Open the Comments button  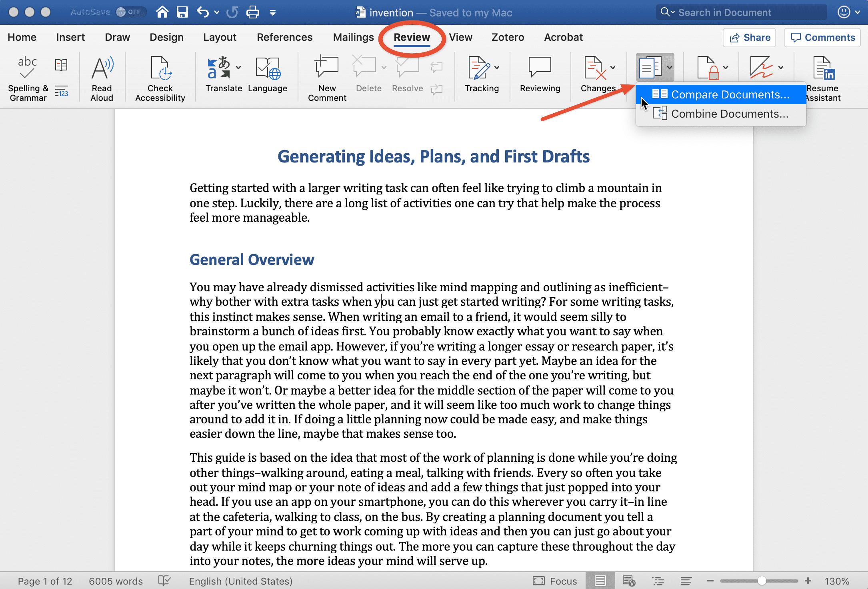[822, 38]
